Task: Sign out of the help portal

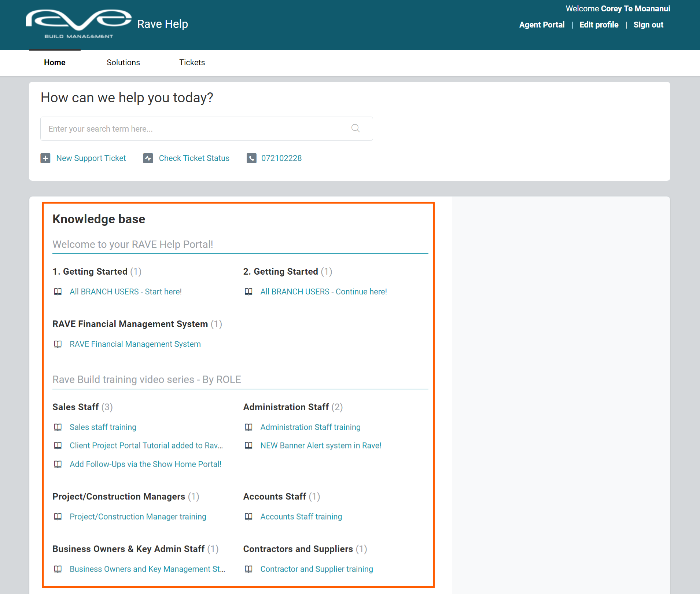Action: coord(648,25)
